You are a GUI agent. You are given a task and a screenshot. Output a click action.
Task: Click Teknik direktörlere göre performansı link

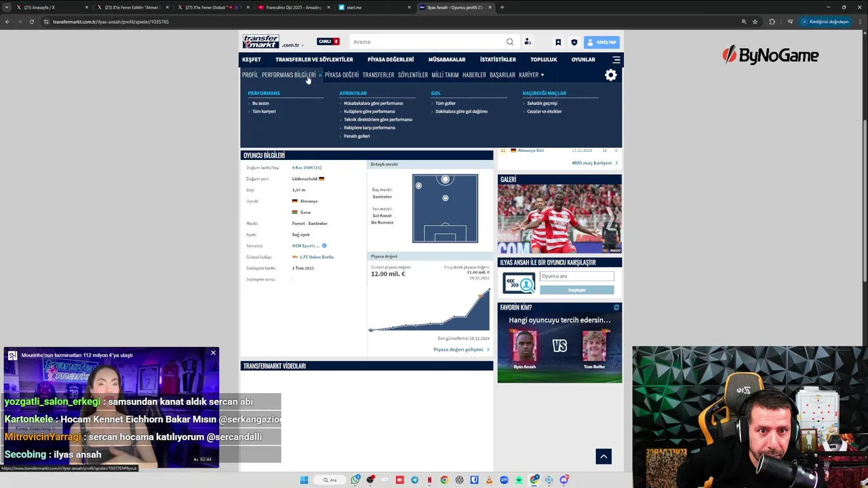(378, 119)
